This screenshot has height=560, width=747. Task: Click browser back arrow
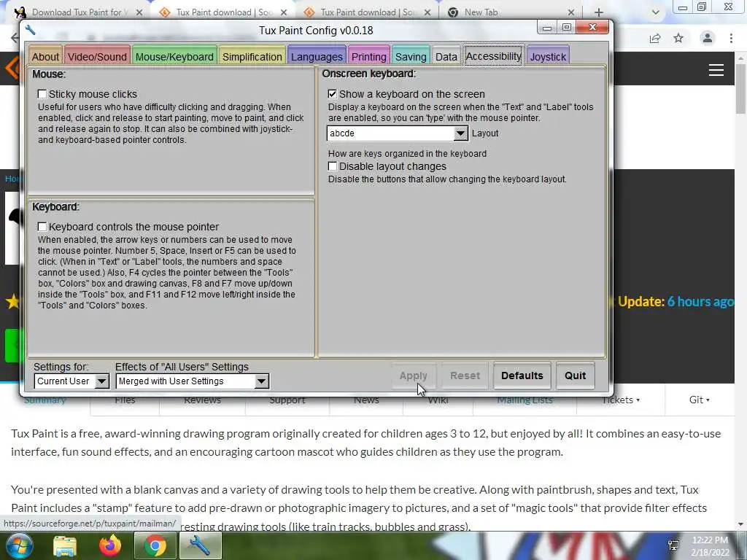click(15, 38)
